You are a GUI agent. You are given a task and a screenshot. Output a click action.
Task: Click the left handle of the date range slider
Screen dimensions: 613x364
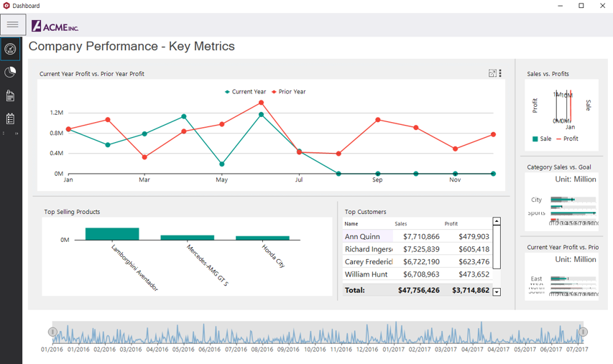(52, 332)
